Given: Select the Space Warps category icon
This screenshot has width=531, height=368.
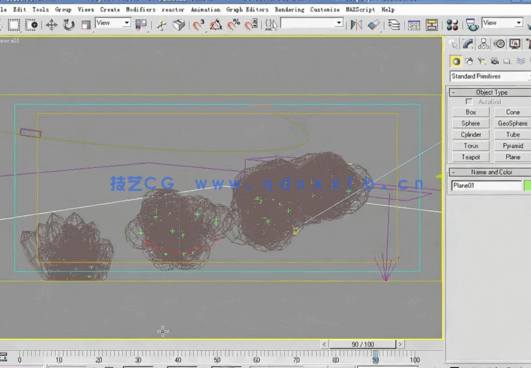Looking at the screenshot, I should [x=520, y=61].
